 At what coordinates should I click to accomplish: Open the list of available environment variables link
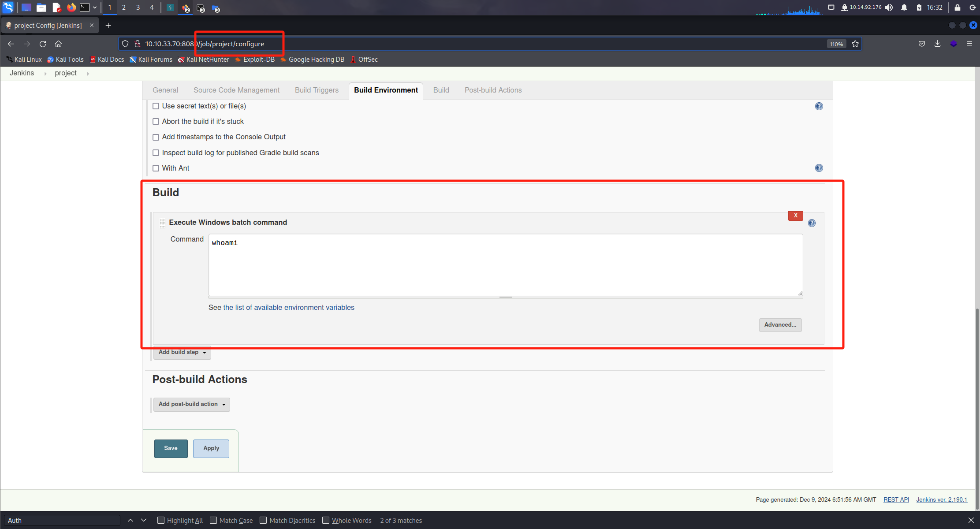[288, 308]
